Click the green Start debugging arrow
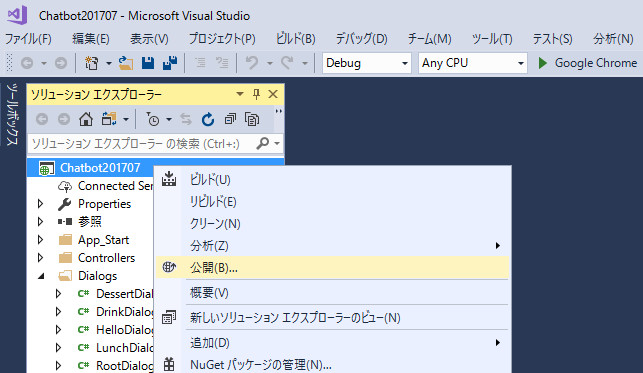Image resolution: width=643 pixels, height=373 pixels. point(543,63)
